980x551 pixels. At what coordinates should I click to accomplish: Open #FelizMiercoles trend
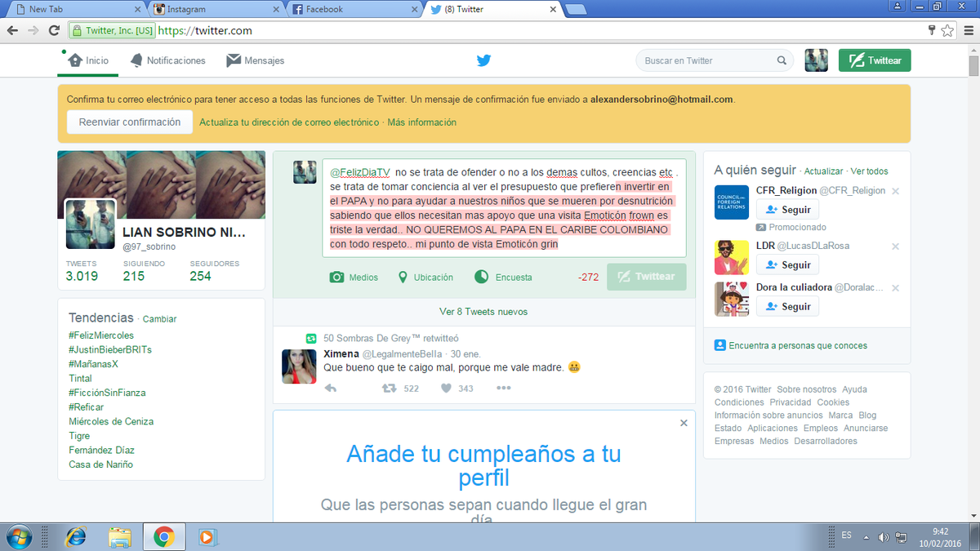coord(101,335)
